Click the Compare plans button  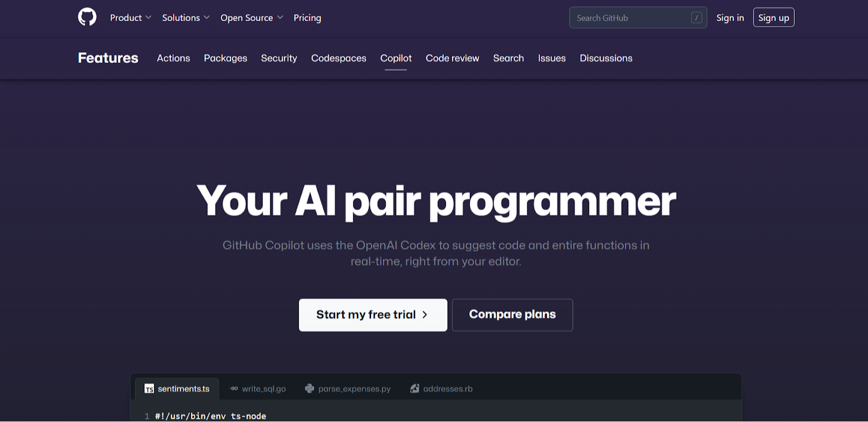tap(513, 315)
